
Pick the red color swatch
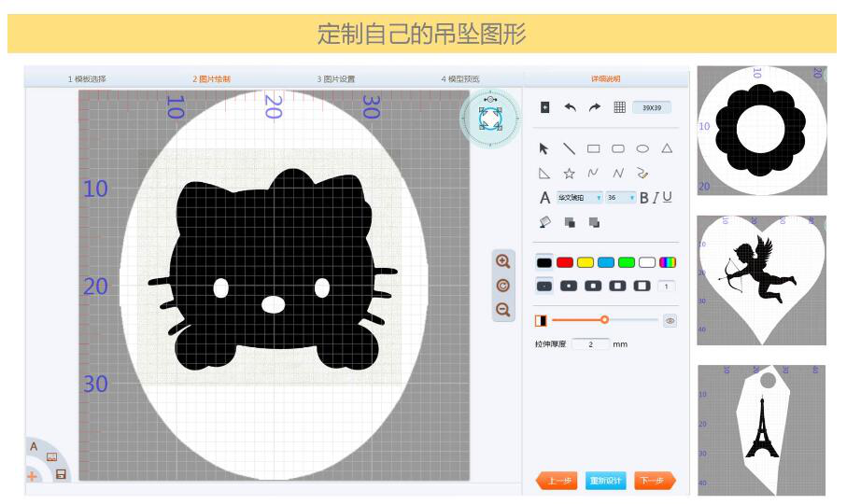click(565, 262)
